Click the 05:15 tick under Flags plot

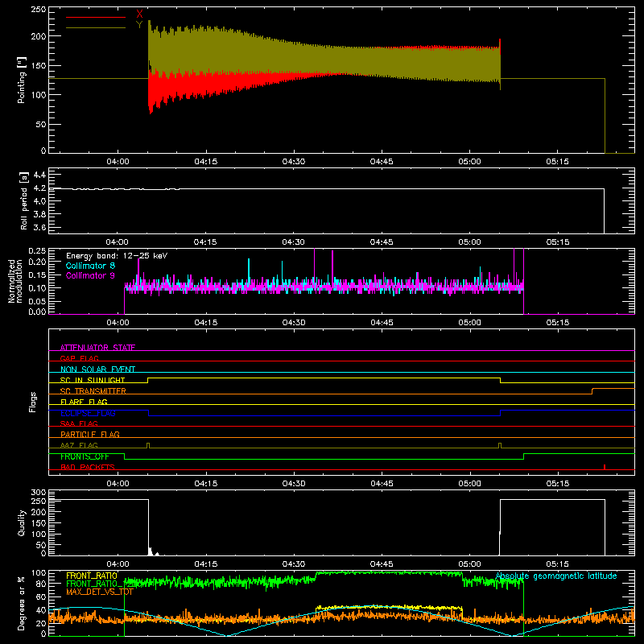coord(557,484)
